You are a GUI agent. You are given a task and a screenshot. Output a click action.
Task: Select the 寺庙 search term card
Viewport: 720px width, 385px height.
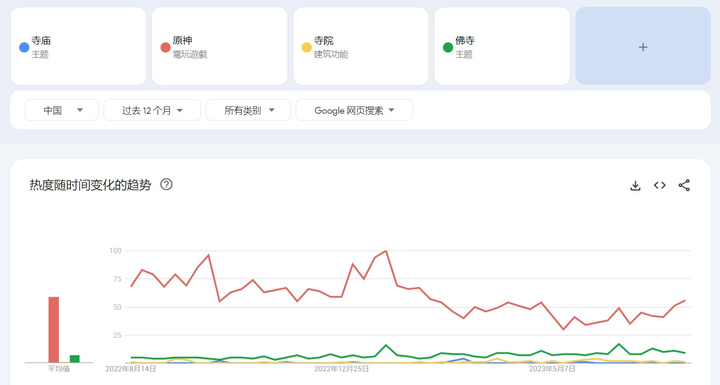coord(79,46)
